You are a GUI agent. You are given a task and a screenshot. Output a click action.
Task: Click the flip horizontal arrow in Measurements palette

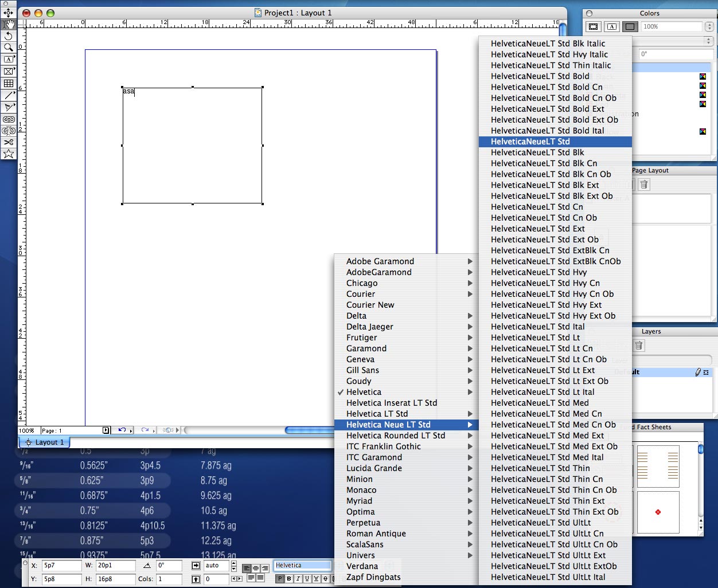[196, 566]
